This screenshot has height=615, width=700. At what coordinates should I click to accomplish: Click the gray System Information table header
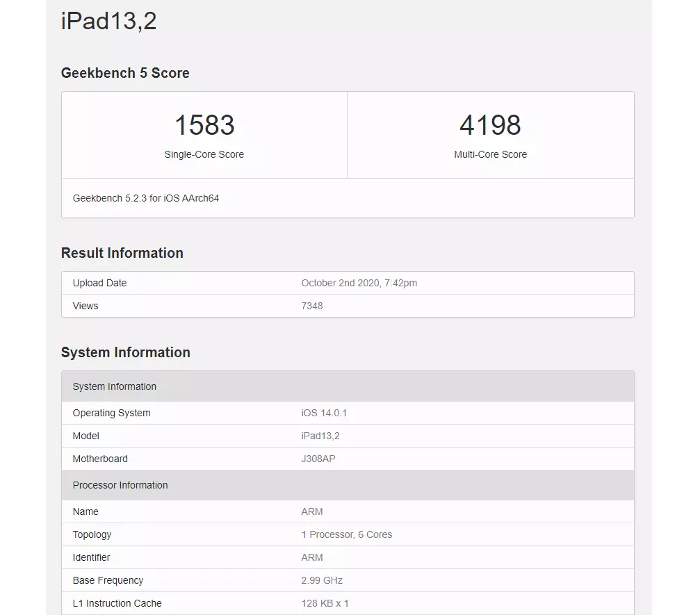348,386
